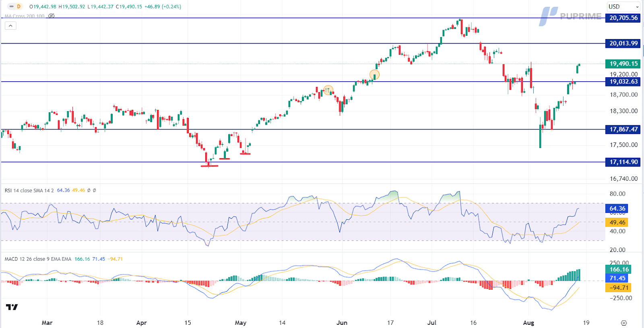Viewport: 644px width, 328px height.
Task: Click the MACD signal label -94.71
Action: [x=619, y=287]
